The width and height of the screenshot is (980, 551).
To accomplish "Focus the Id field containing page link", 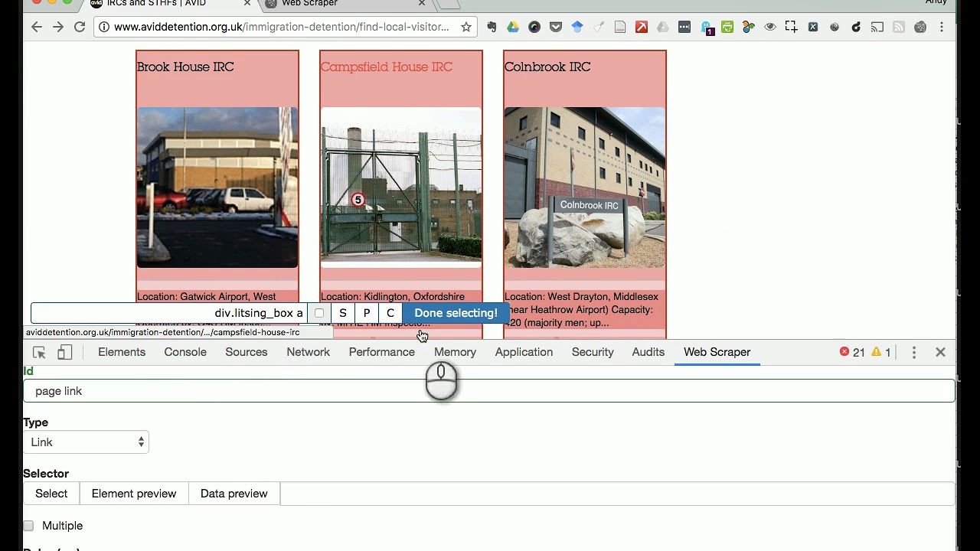I will pos(489,391).
